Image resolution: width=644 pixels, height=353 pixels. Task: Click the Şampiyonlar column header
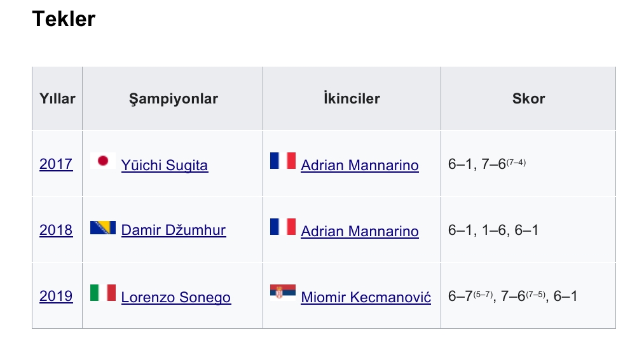[173, 99]
